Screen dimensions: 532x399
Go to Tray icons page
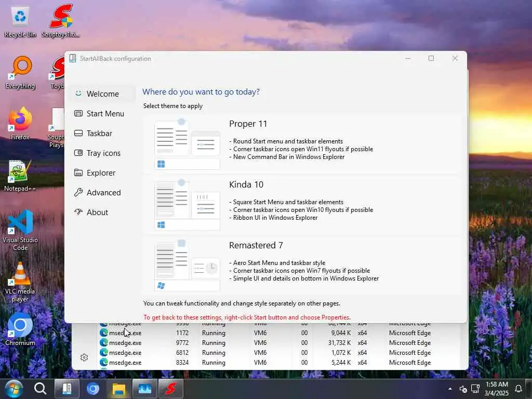coord(102,153)
